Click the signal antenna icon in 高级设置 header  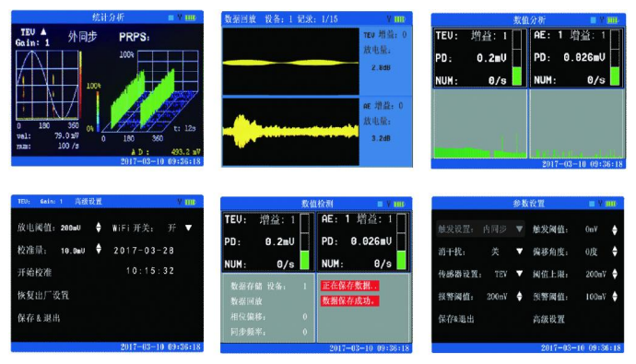click(x=179, y=202)
